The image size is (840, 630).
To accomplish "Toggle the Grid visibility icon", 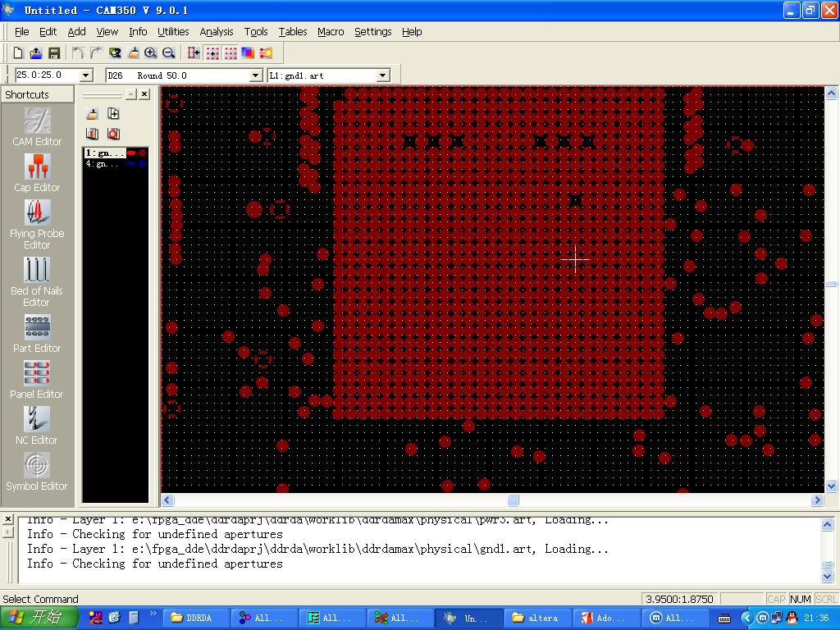I will [231, 52].
